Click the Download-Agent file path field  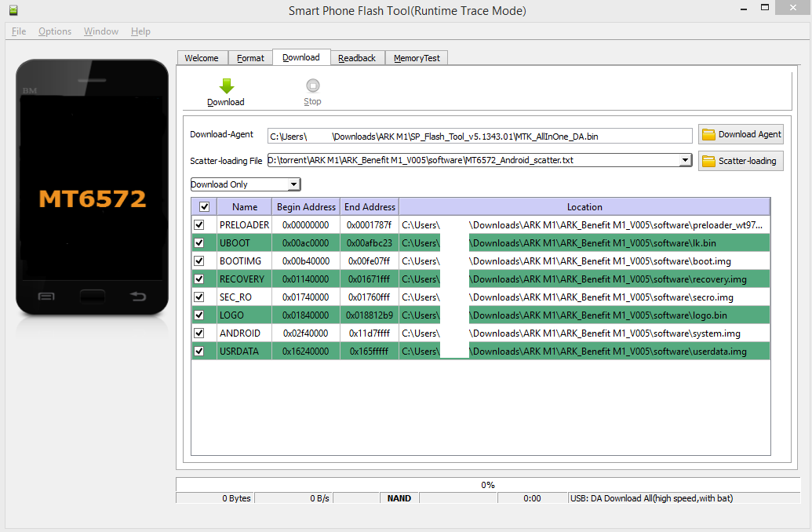tap(480, 136)
